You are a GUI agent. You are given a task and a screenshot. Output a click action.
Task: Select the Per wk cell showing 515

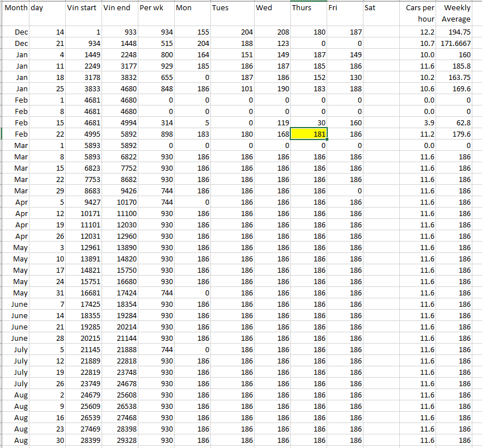coord(155,44)
